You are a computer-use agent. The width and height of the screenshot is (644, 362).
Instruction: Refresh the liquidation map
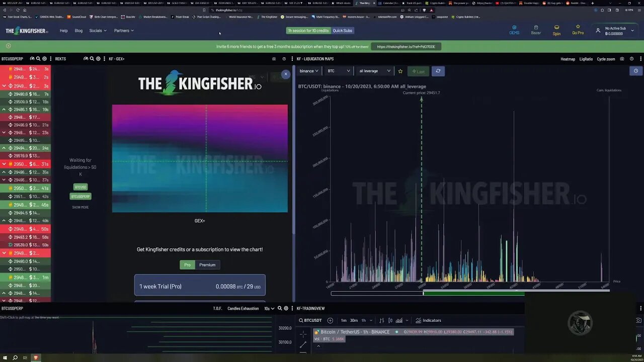tap(438, 71)
